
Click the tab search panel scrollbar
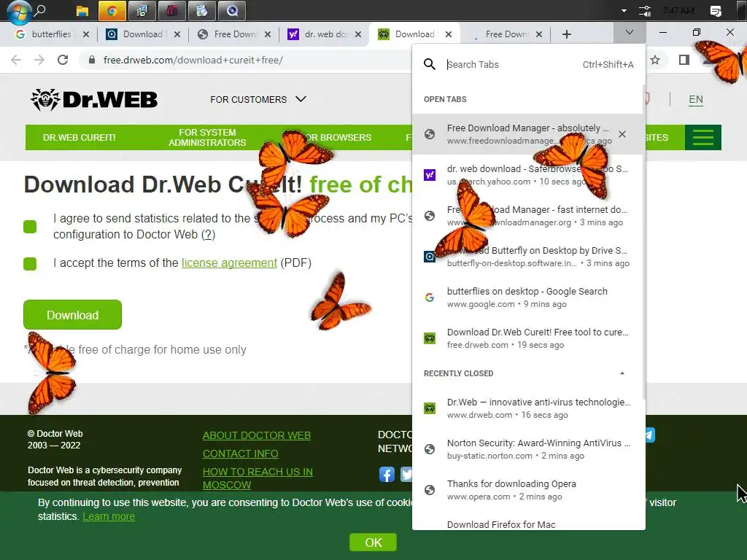[644, 243]
